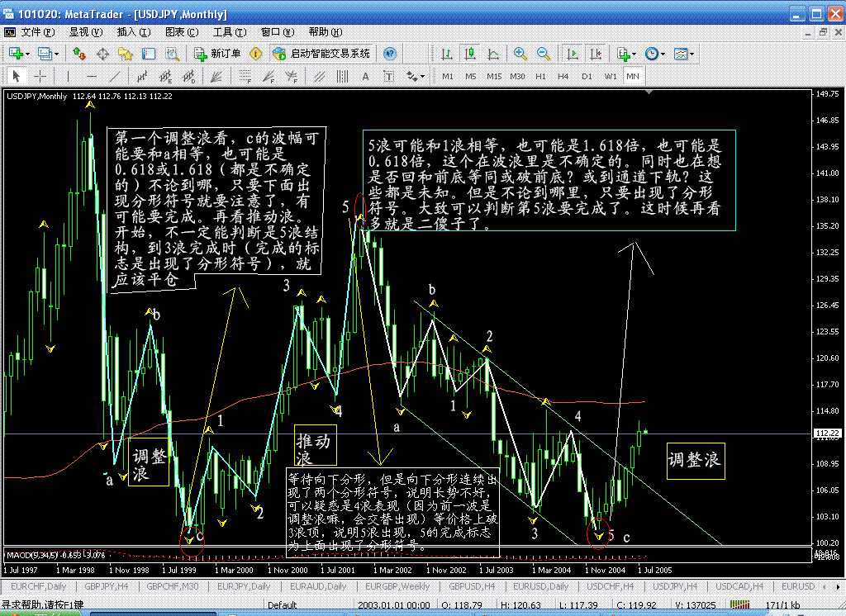846x616 pixels.
Task: Select the Text 'A' tool
Action: [365, 76]
